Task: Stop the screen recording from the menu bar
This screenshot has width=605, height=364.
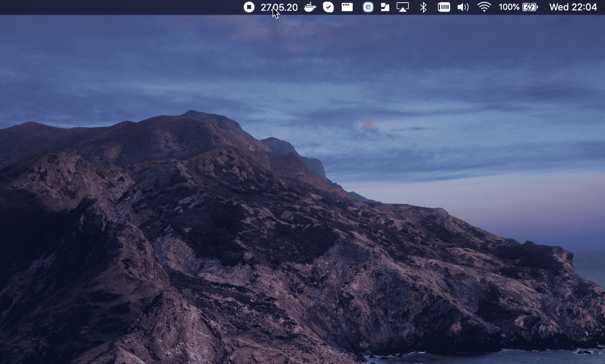Action: click(x=249, y=7)
